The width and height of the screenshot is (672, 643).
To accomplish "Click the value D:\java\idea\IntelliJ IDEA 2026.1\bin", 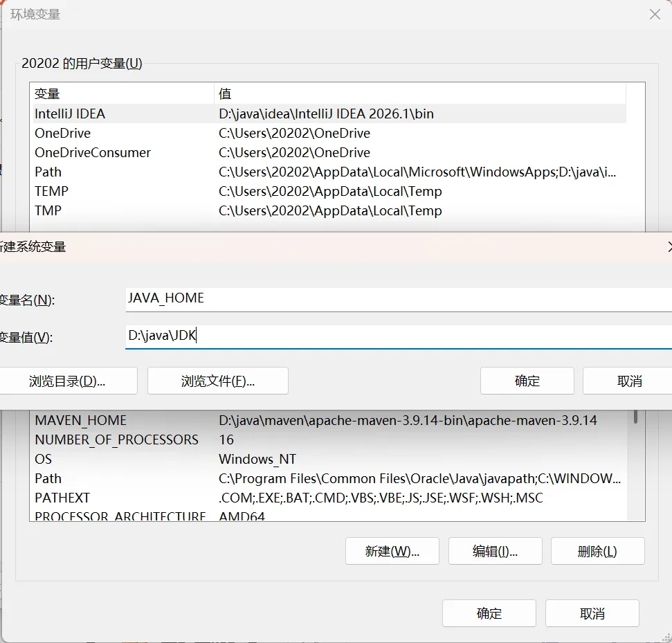I will [x=326, y=114].
